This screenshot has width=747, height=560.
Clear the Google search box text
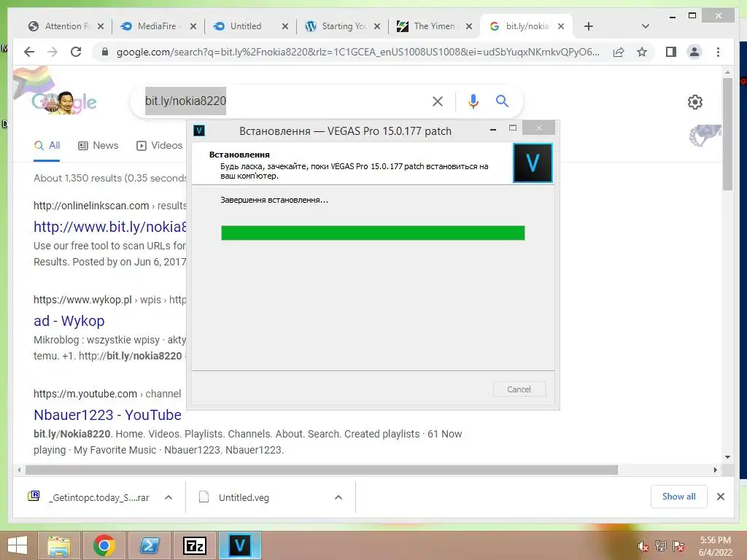pos(438,101)
